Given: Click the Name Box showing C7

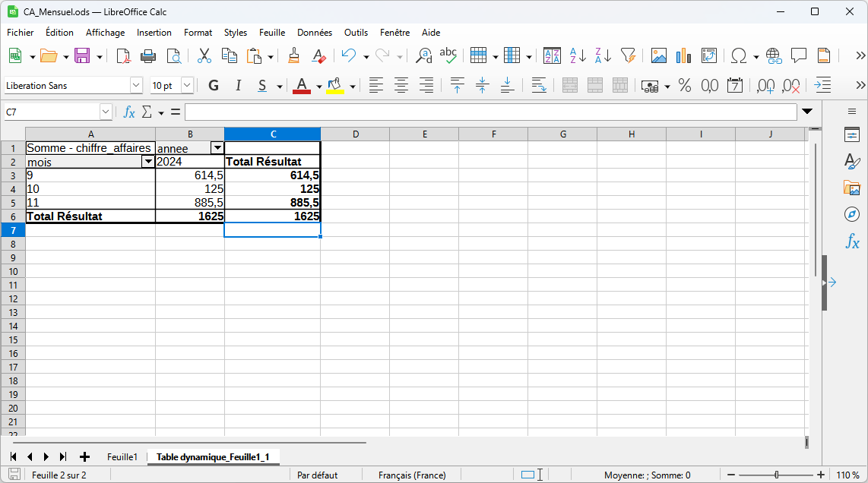Looking at the screenshot, I should pyautogui.click(x=51, y=112).
